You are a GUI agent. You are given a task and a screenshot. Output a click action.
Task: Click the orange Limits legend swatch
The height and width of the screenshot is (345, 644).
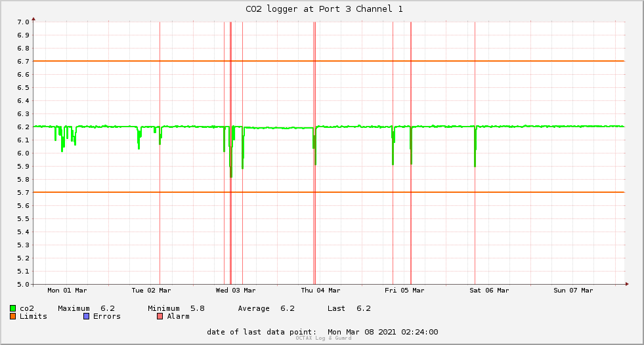[x=12, y=316]
